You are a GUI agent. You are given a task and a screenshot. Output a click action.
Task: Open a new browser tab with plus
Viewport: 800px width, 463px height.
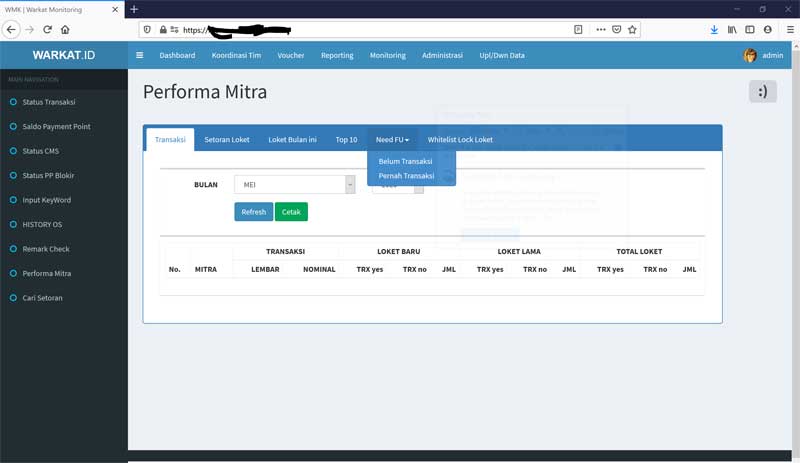(134, 9)
